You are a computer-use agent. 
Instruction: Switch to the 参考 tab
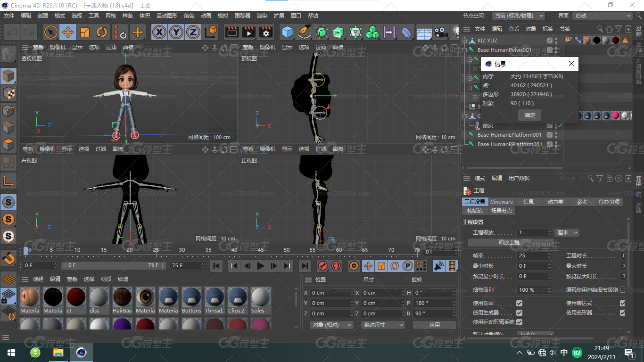pos(582,202)
